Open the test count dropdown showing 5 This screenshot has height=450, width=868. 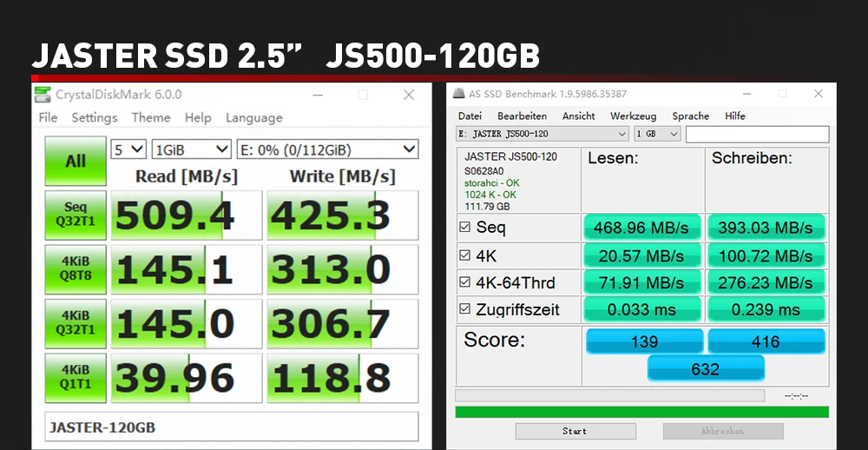coord(128,149)
